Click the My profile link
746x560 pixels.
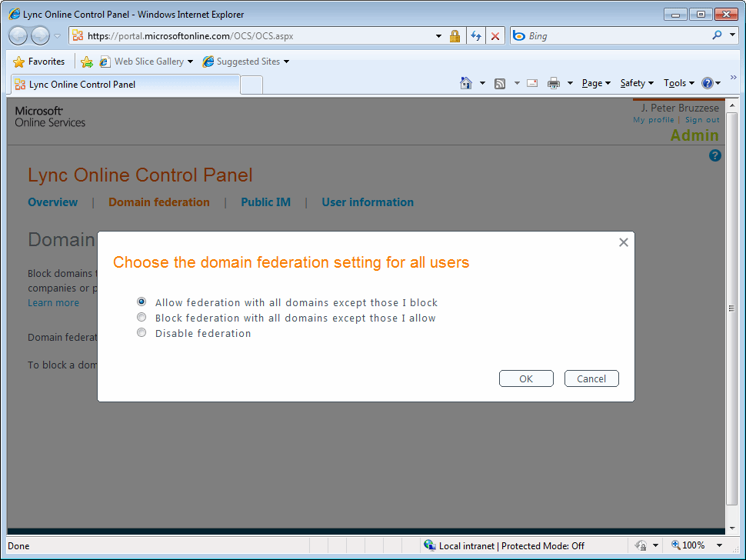(x=653, y=120)
